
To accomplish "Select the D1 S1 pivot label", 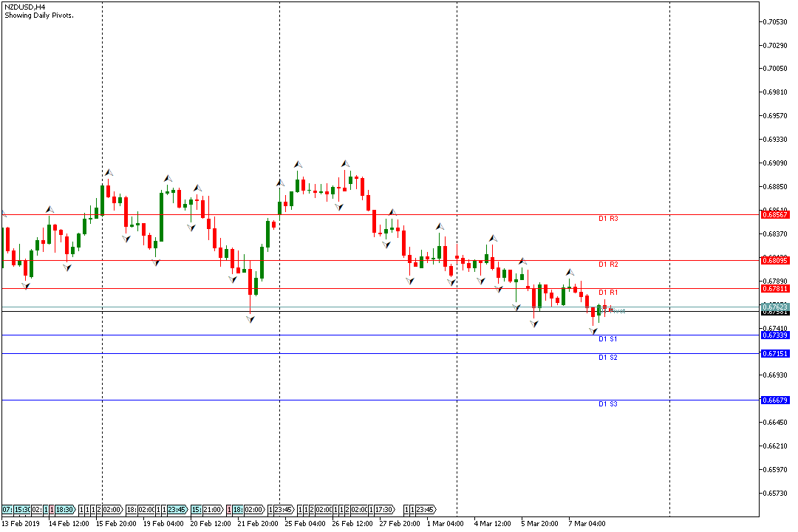I will coord(607,338).
